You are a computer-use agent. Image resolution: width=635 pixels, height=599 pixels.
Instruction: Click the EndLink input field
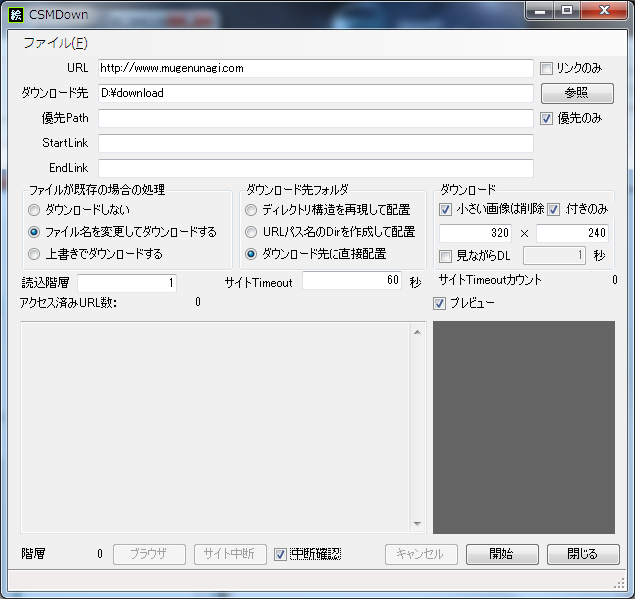coord(315,168)
